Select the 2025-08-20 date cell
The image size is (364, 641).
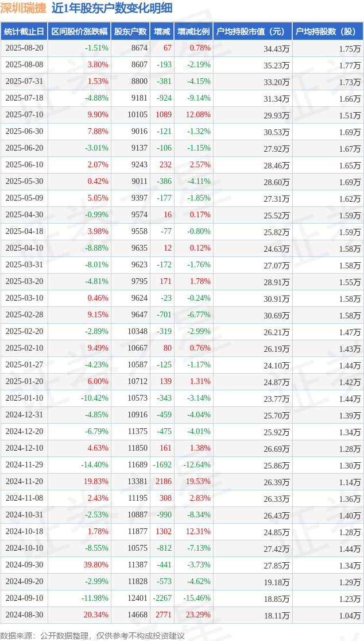(x=24, y=48)
